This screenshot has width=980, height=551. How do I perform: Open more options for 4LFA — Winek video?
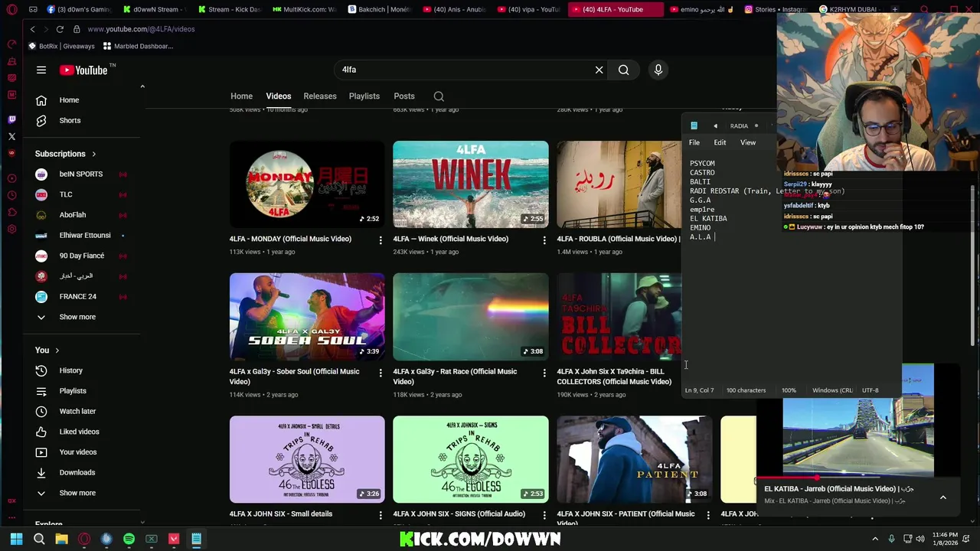(x=544, y=240)
